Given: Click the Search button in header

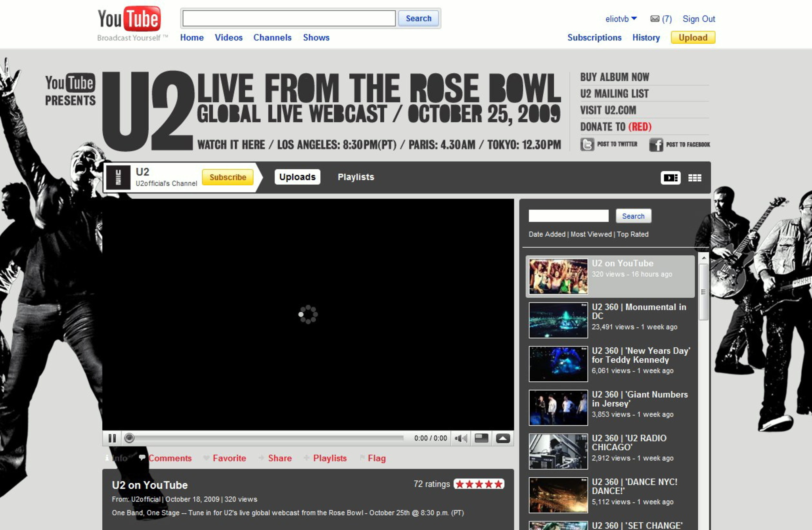Looking at the screenshot, I should point(418,18).
